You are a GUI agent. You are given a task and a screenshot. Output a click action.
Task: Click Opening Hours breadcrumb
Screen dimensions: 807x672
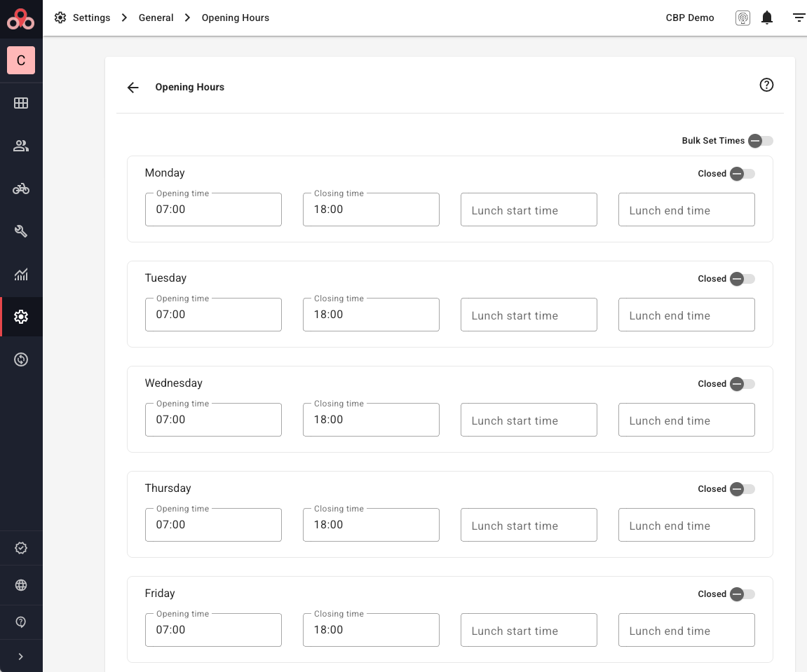click(235, 18)
